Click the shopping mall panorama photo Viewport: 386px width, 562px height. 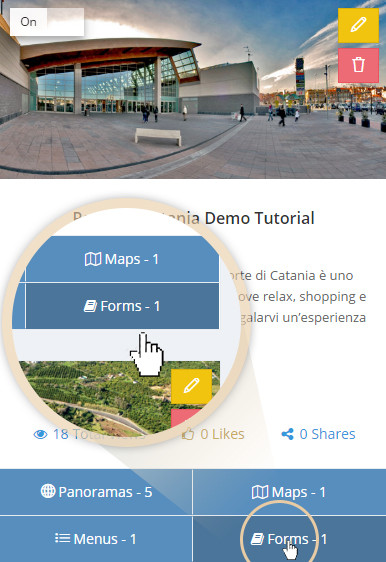click(193, 89)
